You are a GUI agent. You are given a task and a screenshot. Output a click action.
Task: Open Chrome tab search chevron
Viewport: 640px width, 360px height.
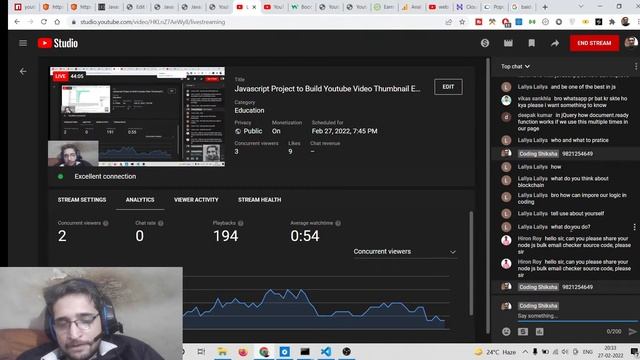581,7
